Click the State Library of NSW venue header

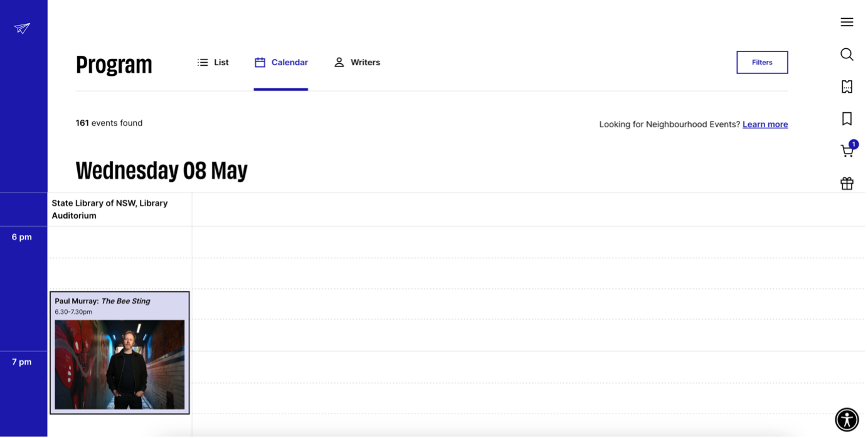[x=110, y=209]
